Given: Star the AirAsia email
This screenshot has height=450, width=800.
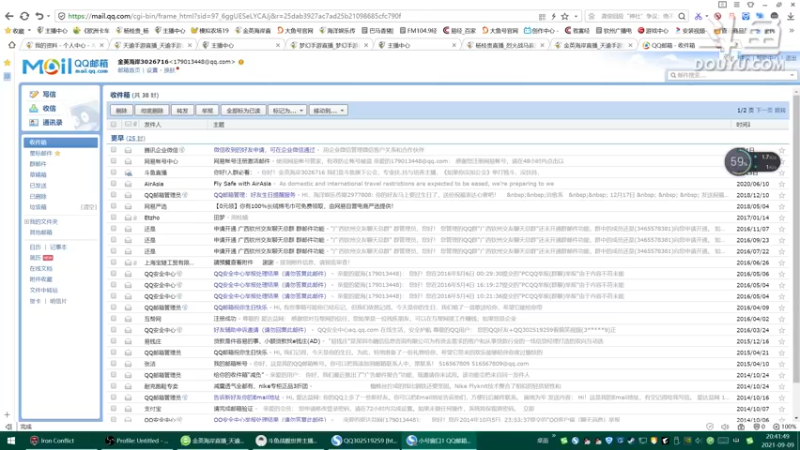Looking at the screenshot, I should [782, 184].
